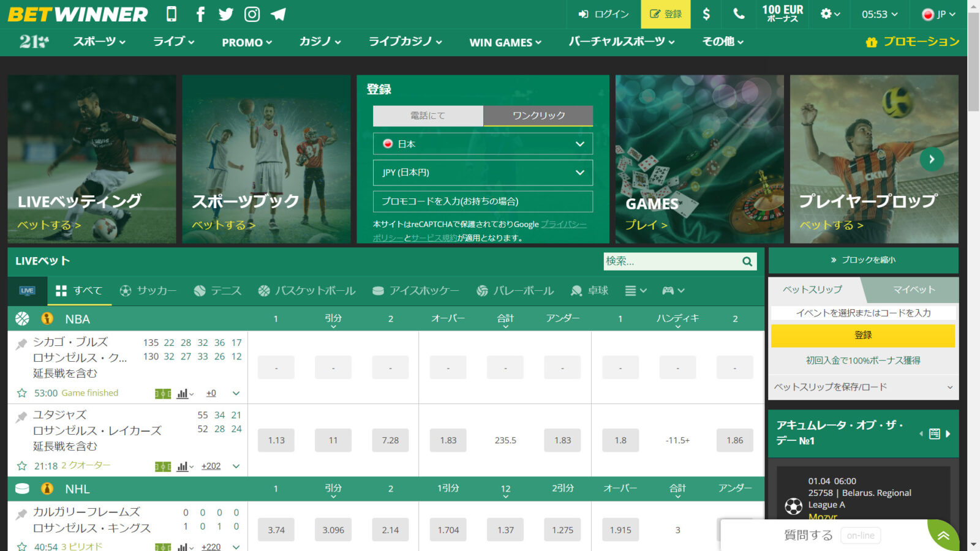
Task: Open the mobile app icon in header
Action: pyautogui.click(x=171, y=14)
